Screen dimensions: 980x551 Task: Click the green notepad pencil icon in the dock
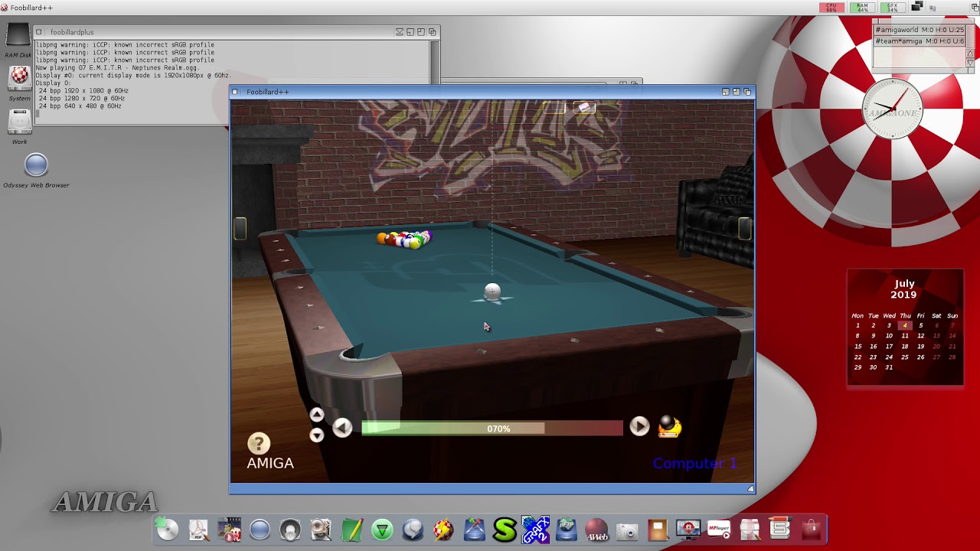coord(351,530)
